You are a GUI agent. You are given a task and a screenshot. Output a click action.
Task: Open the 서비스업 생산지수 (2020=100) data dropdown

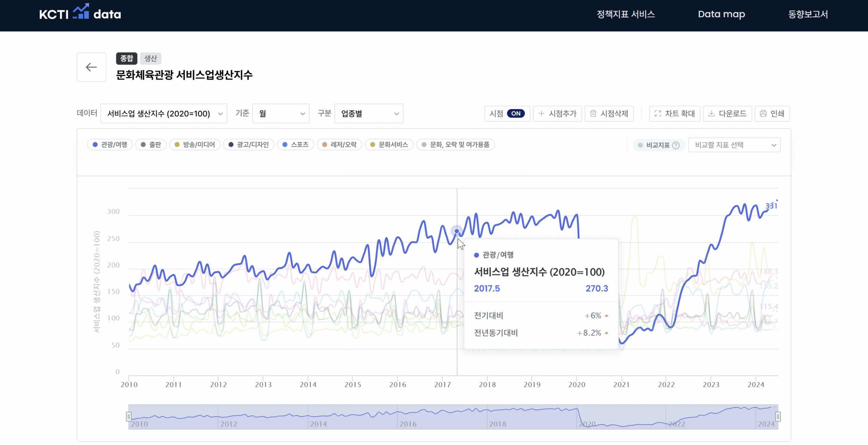164,114
